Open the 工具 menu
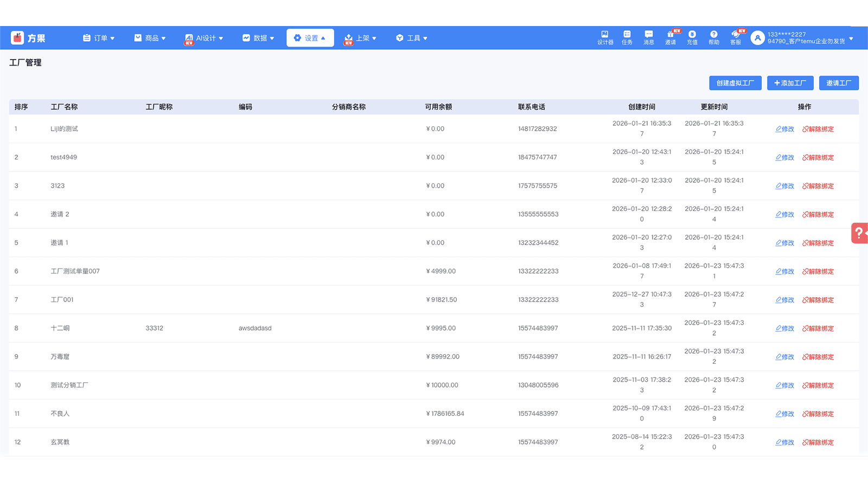This screenshot has height=488, width=868. click(412, 38)
